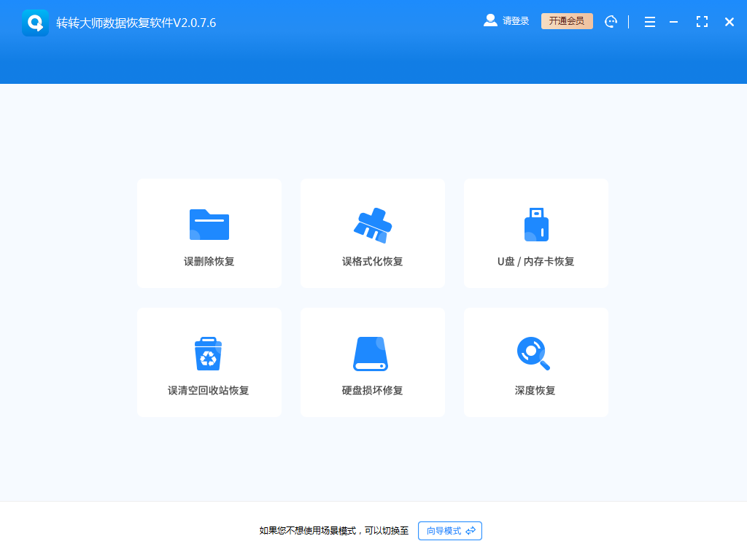Click the user avatar icon

pyautogui.click(x=489, y=20)
